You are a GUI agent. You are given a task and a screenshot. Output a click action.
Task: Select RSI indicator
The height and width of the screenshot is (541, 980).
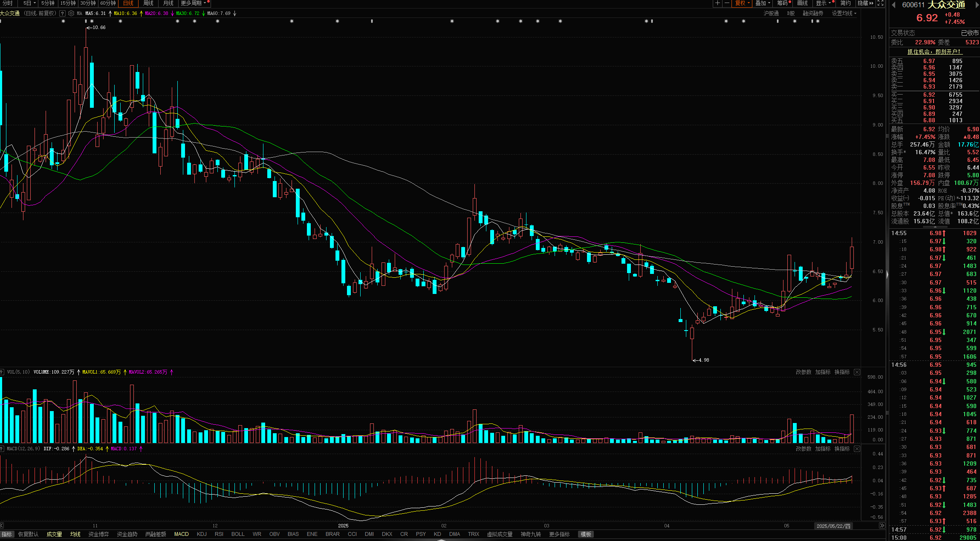coord(219,534)
